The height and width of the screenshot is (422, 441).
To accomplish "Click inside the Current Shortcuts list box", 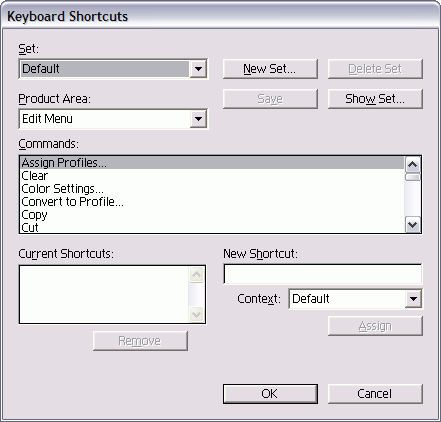I will (x=104, y=294).
